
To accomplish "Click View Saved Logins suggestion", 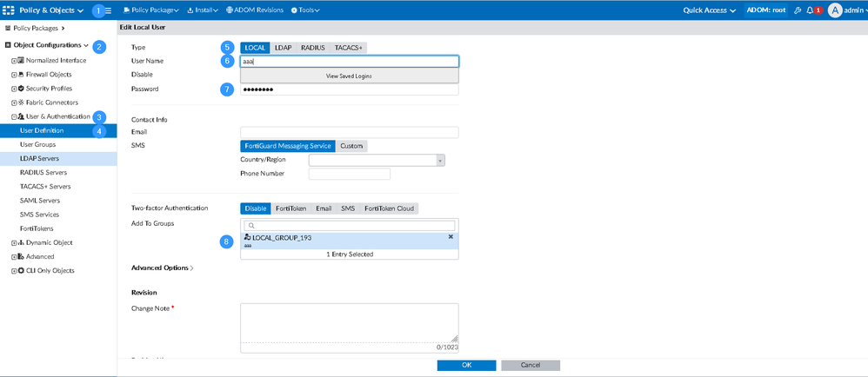I will pos(350,76).
